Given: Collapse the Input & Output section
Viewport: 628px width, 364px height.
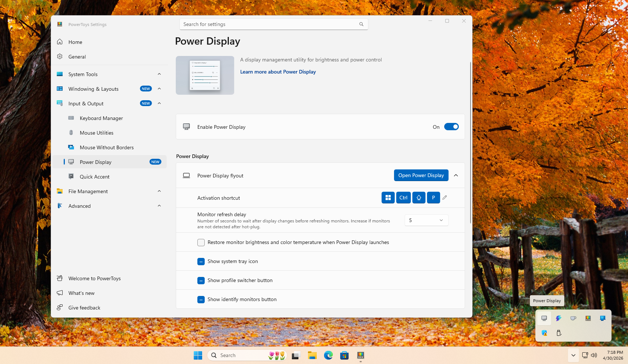Looking at the screenshot, I should [159, 104].
